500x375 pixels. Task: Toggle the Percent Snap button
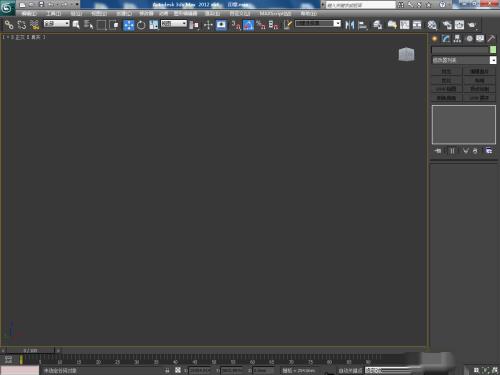pos(261,25)
